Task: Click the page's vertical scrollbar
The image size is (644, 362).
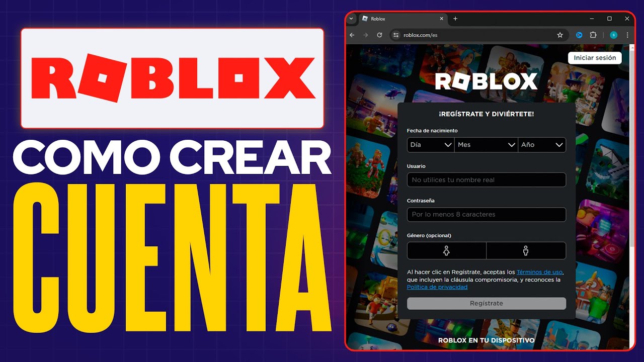Action: [x=631, y=196]
